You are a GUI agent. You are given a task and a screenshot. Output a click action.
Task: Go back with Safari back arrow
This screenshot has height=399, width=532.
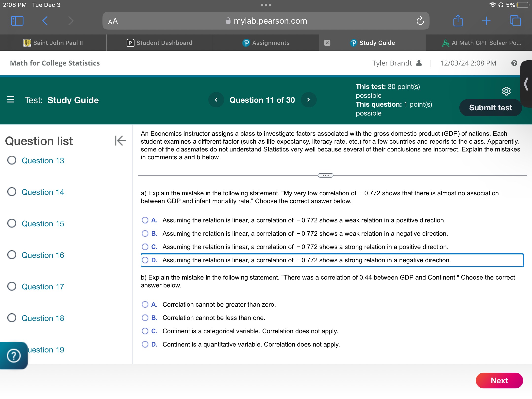(45, 21)
